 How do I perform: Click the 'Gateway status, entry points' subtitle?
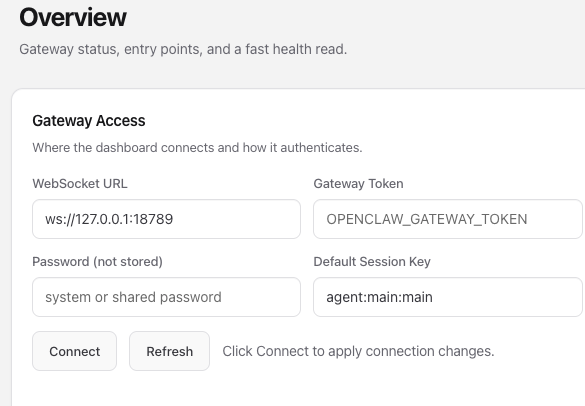pyautogui.click(x=183, y=49)
